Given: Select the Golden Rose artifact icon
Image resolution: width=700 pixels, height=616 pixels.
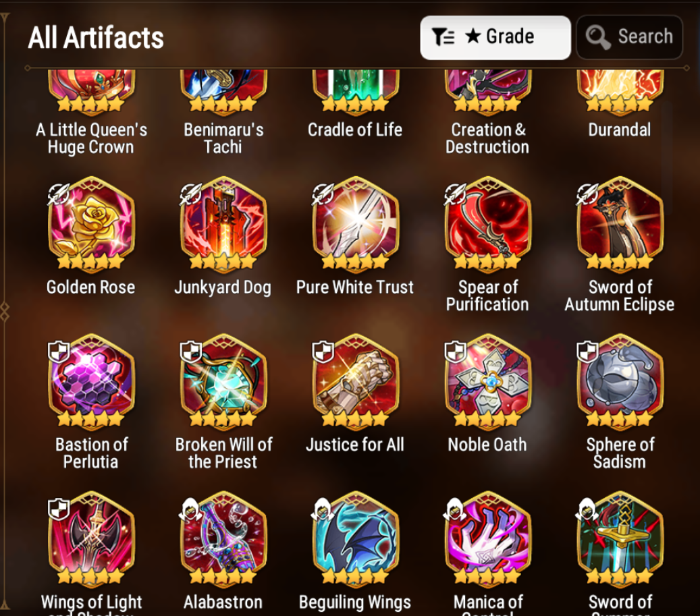Looking at the screenshot, I should pos(91,225).
